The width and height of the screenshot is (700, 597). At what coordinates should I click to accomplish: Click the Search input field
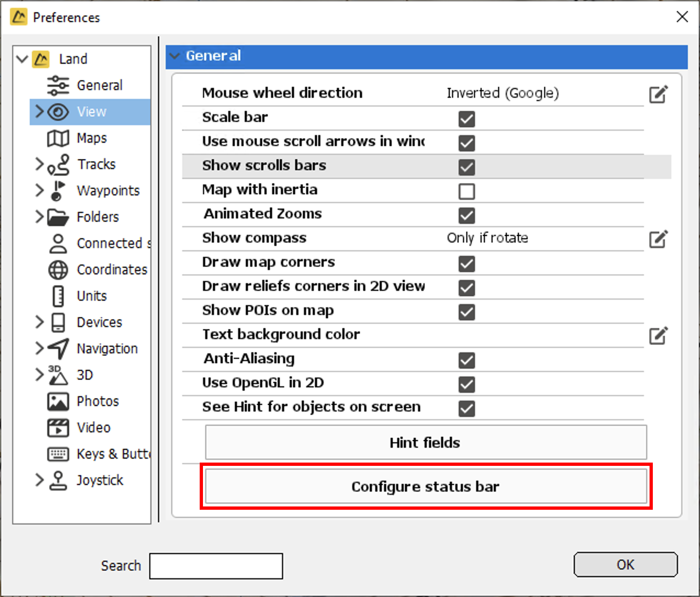216,566
